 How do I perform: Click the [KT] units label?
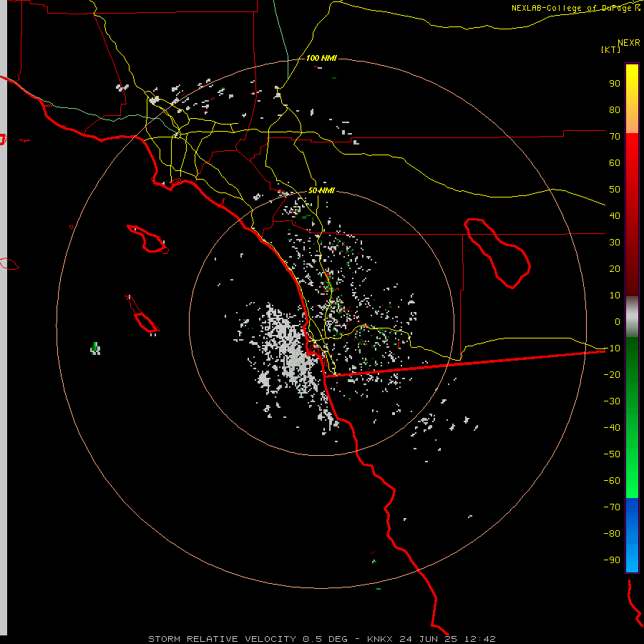611,49
